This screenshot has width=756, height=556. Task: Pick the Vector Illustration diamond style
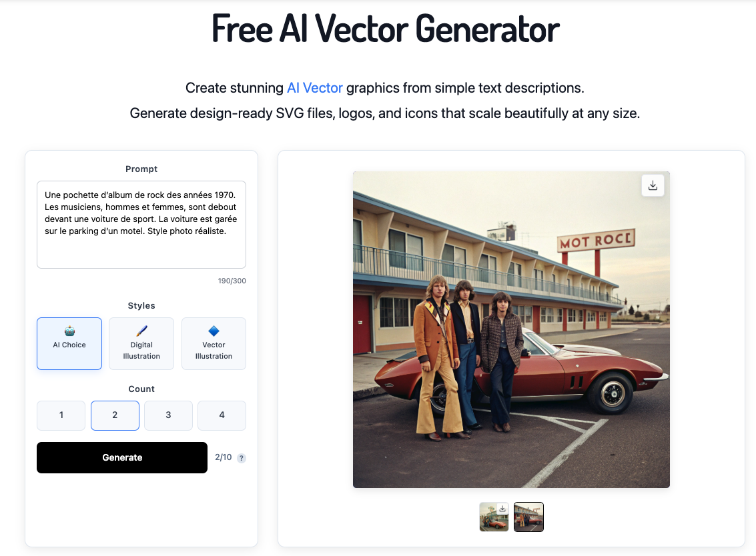pos(214,343)
